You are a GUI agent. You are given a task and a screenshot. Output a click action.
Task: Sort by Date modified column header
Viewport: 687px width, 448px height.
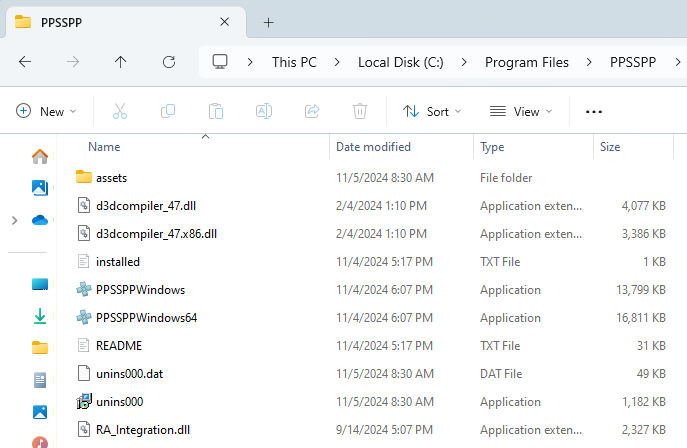click(373, 147)
